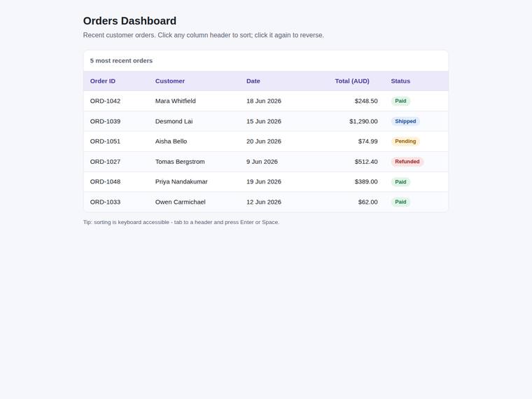Screen dimensions: 532x399
Task: Click the date 12 Jun 2026
Action: tap(264, 202)
